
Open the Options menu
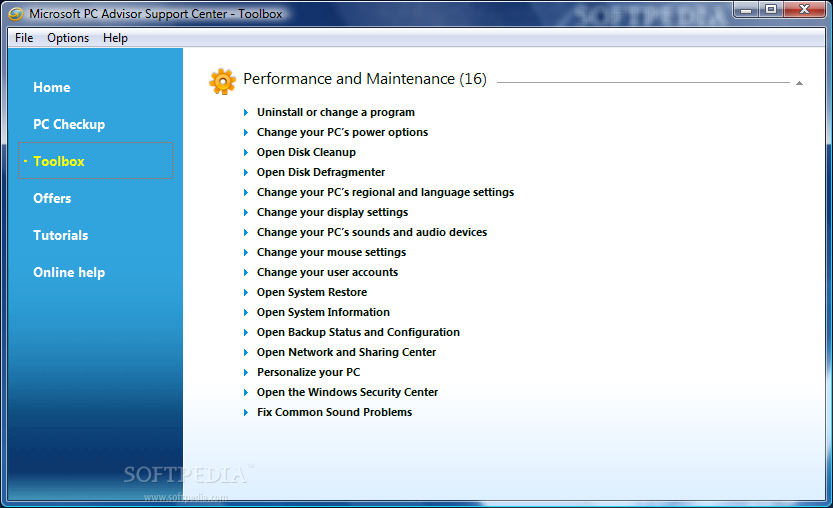(68, 38)
